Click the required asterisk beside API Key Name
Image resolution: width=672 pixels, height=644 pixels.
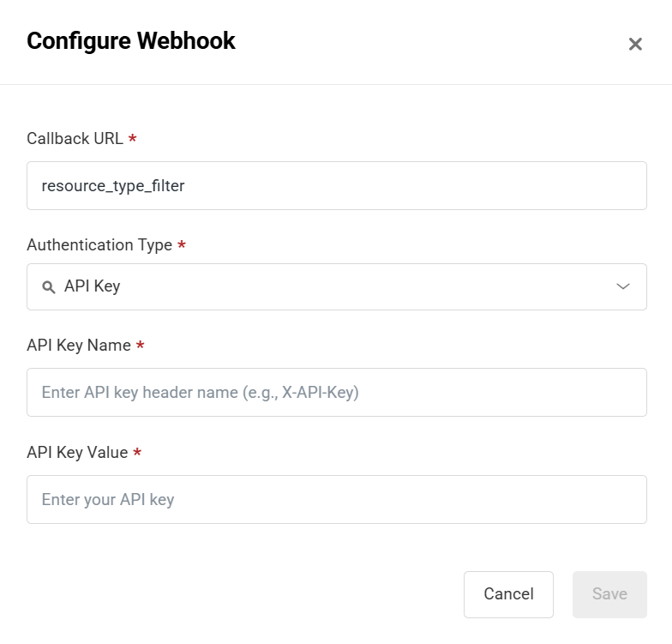pos(141,346)
